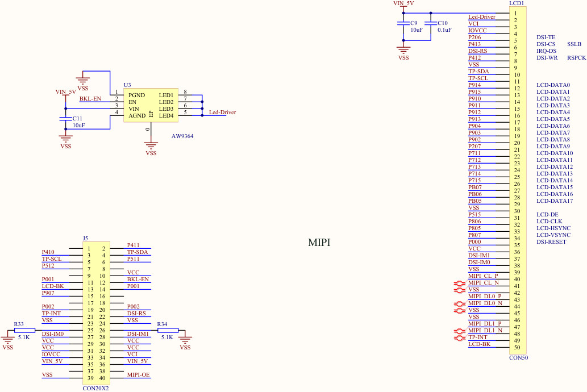Select the J5 CON20X2 connector body
This screenshot has height=392, width=587.
(96, 313)
